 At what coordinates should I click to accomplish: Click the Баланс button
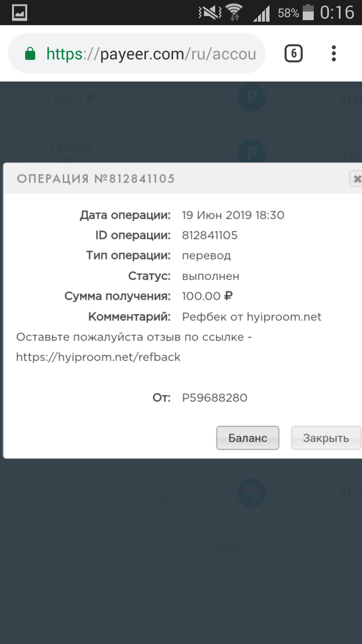248,438
